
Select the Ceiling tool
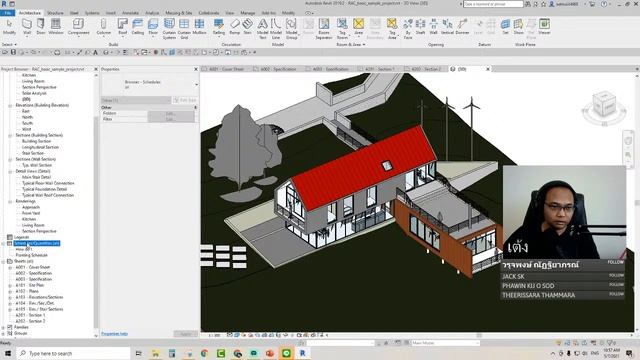138,27
